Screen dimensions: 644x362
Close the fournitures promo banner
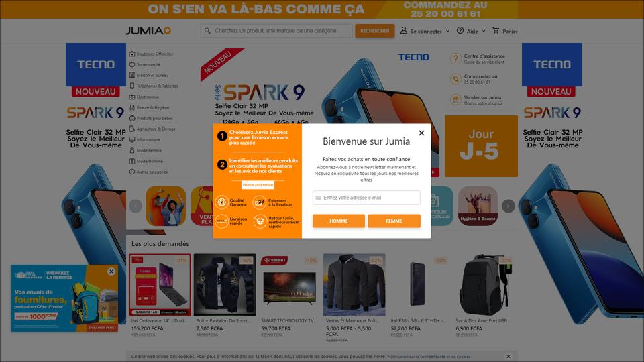(x=111, y=271)
